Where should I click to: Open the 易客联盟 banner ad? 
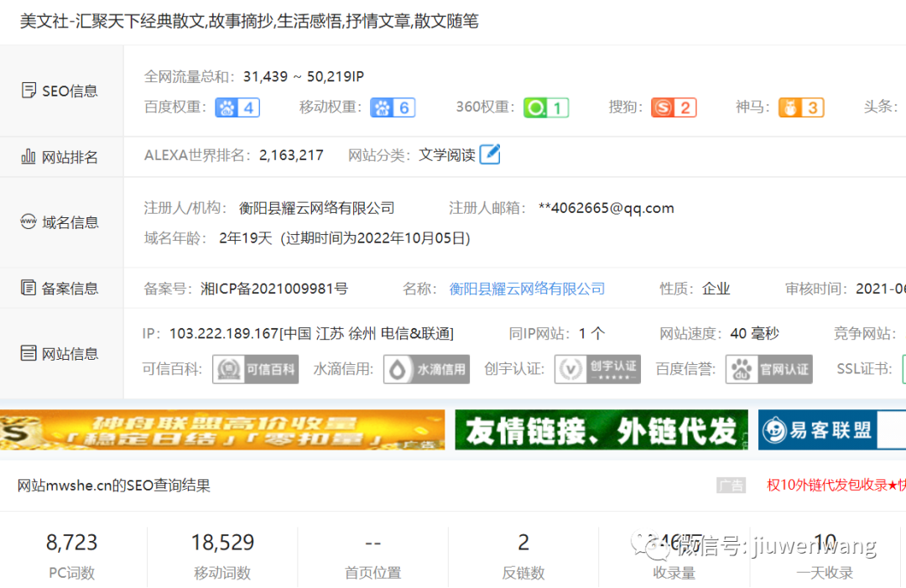pyautogui.click(x=832, y=429)
